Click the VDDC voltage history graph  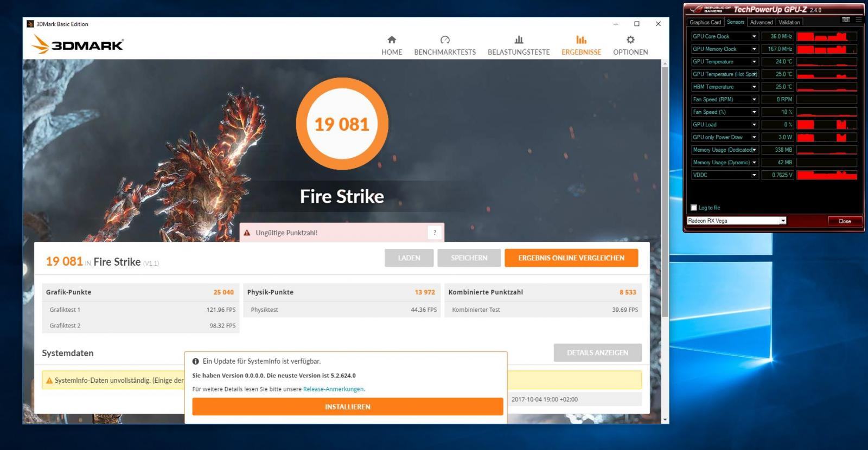click(x=827, y=175)
